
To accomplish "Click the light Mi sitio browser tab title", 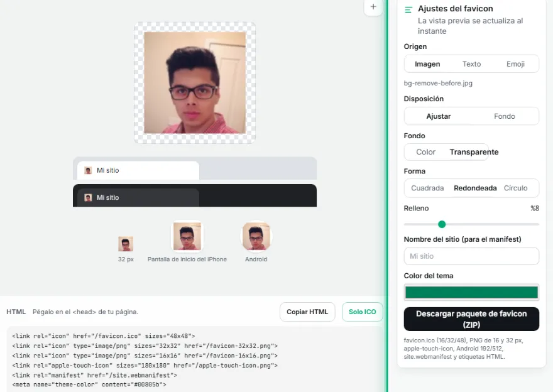I will click(108, 171).
